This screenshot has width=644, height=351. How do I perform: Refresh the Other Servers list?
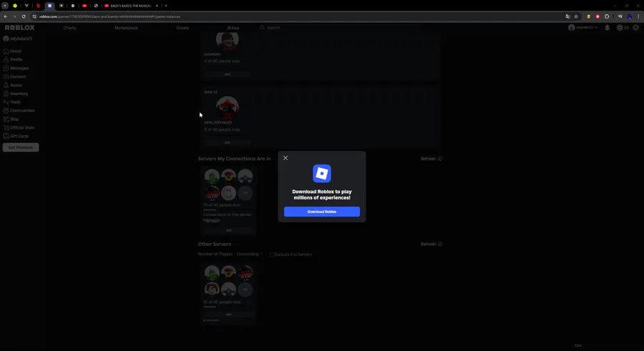(431, 244)
